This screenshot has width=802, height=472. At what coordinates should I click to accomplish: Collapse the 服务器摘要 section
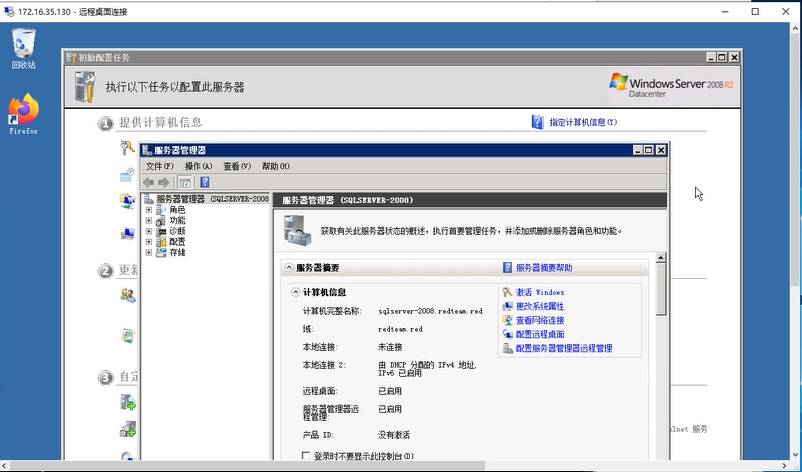[289, 267]
